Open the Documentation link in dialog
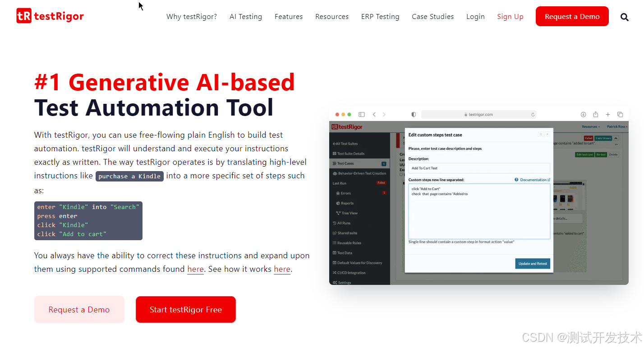Image resolution: width=644 pixels, height=349 pixels. (535, 180)
